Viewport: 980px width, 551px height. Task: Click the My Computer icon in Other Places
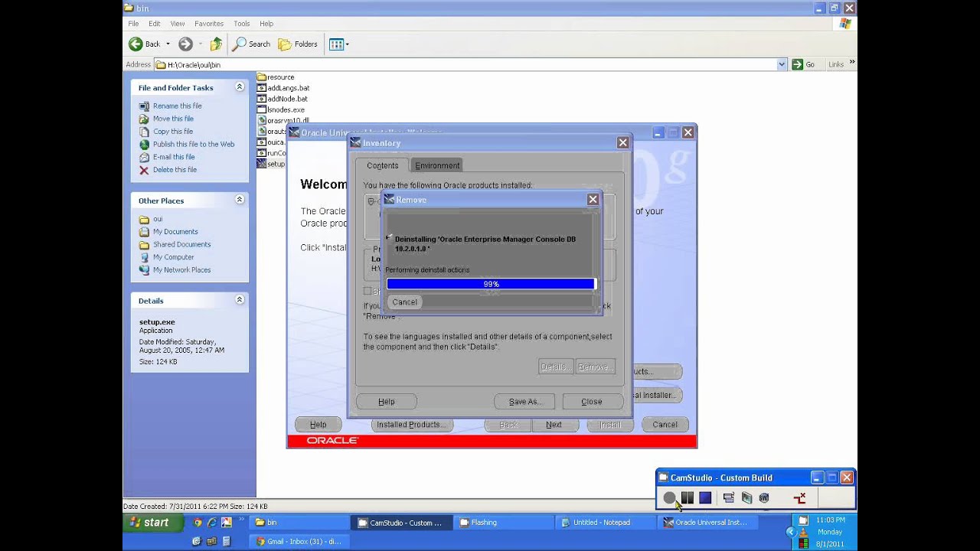pos(144,257)
